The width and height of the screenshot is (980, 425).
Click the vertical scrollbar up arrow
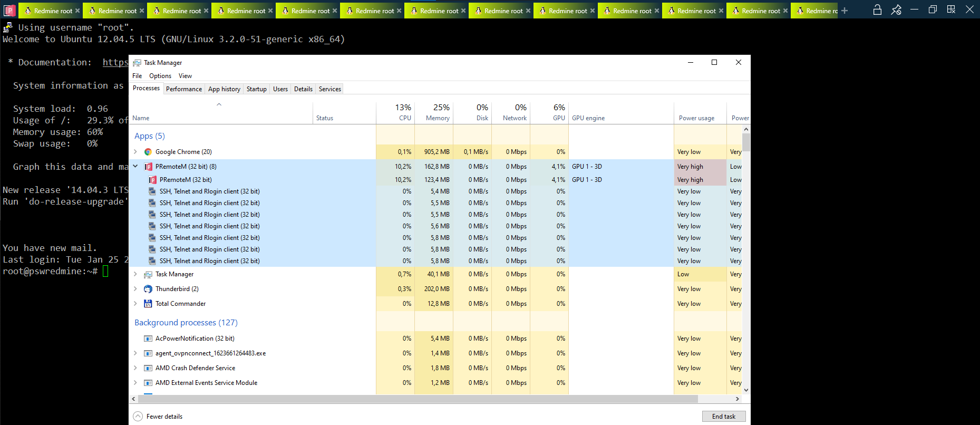(x=746, y=129)
